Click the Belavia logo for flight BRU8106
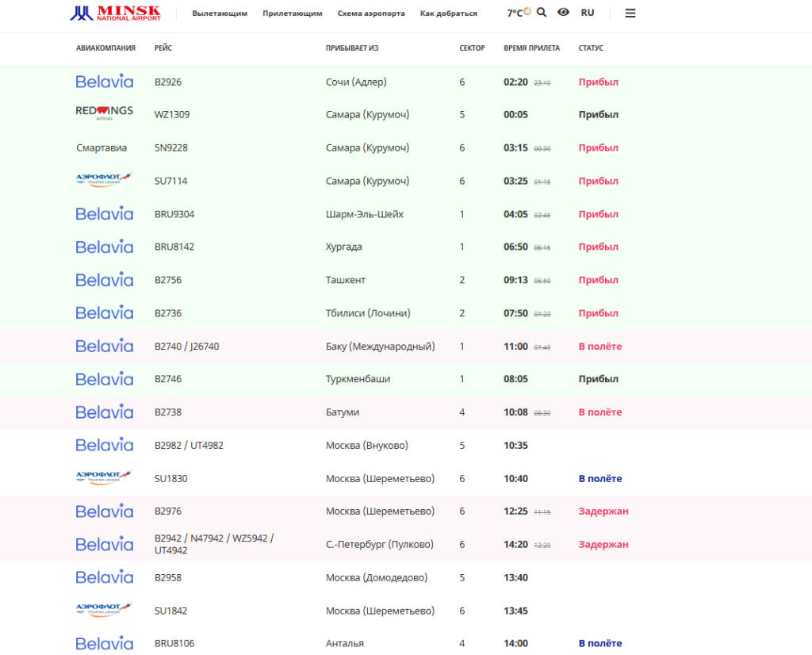Screen dimensions: 812x655 coord(105,643)
